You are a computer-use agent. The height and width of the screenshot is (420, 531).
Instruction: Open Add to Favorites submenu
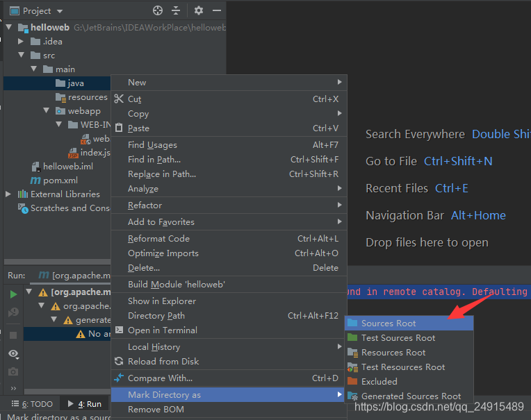(x=229, y=222)
